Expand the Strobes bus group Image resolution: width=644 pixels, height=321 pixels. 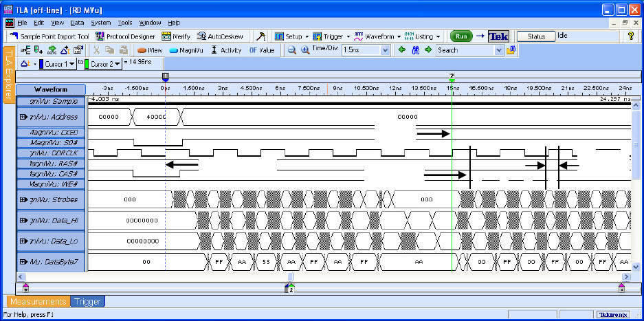click(x=23, y=200)
